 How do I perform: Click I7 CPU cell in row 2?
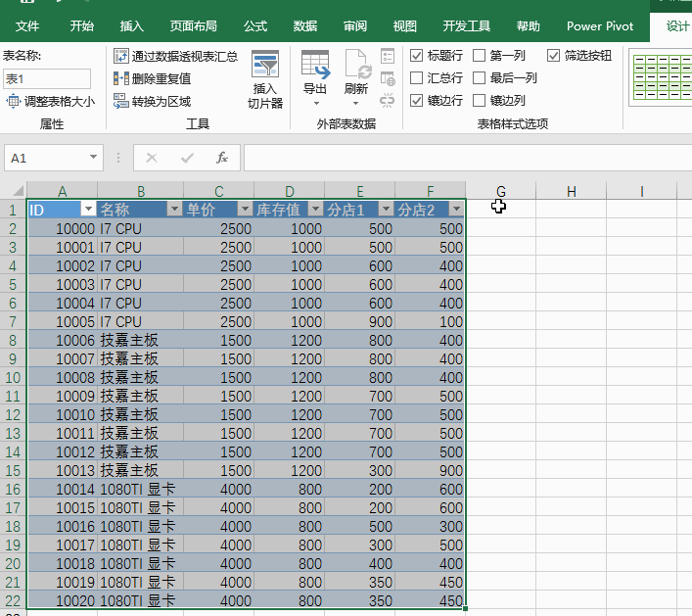coord(140,229)
